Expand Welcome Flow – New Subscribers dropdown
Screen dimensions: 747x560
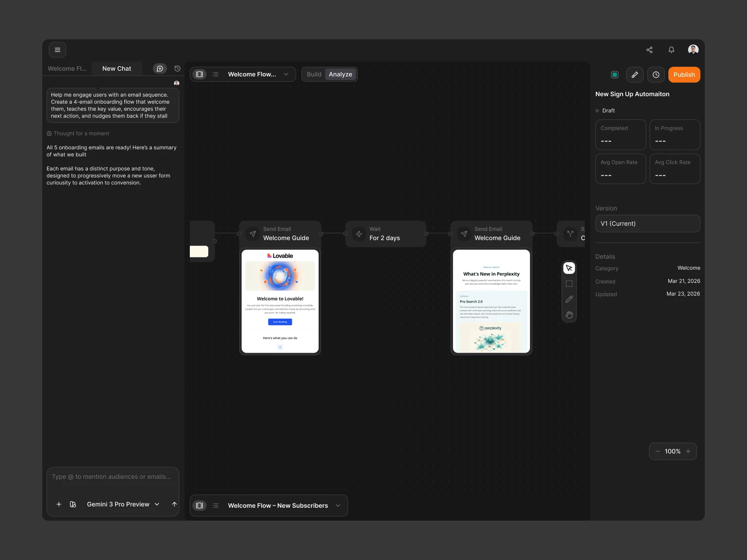(x=338, y=506)
